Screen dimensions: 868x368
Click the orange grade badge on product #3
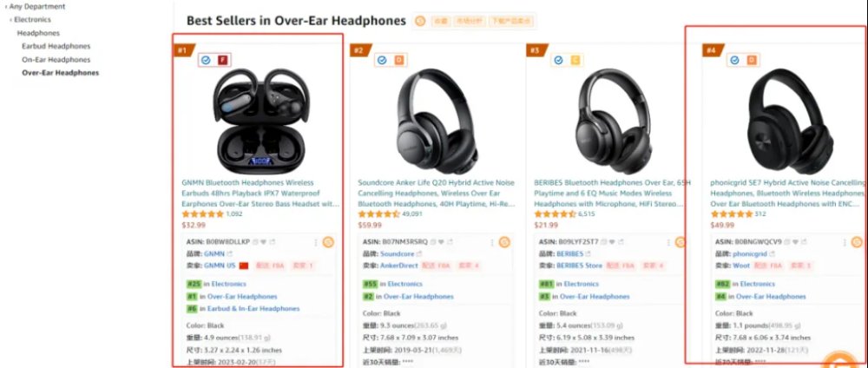[x=575, y=60]
